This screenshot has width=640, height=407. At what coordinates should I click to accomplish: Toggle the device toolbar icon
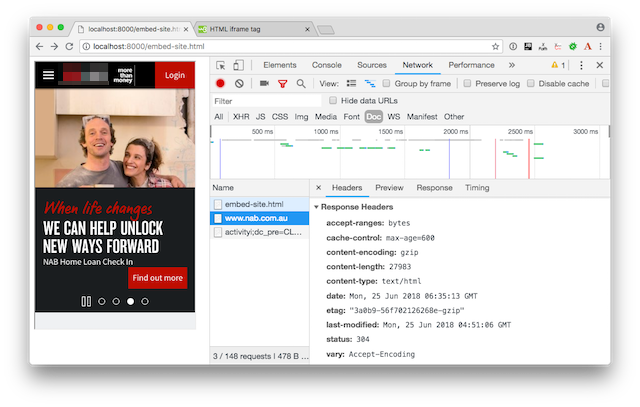click(x=238, y=65)
